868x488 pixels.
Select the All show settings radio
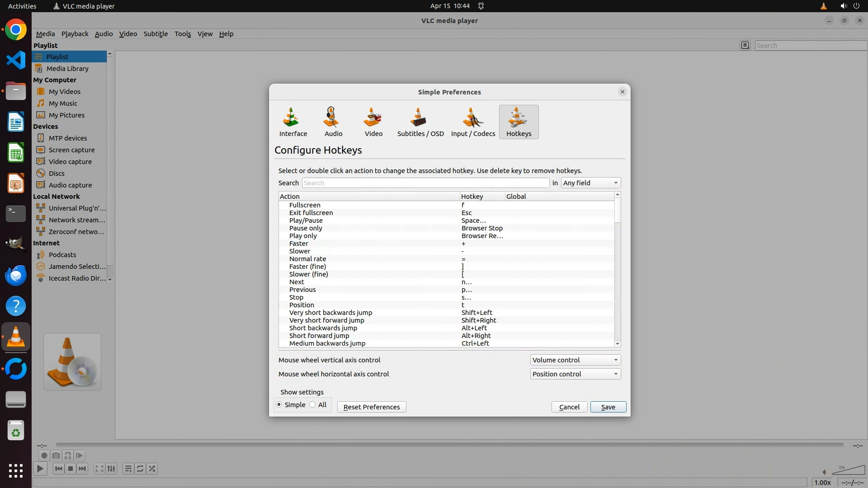[x=312, y=405]
